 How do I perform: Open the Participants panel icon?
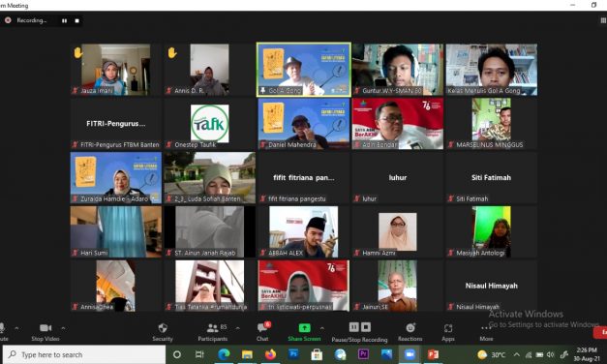[212, 328]
